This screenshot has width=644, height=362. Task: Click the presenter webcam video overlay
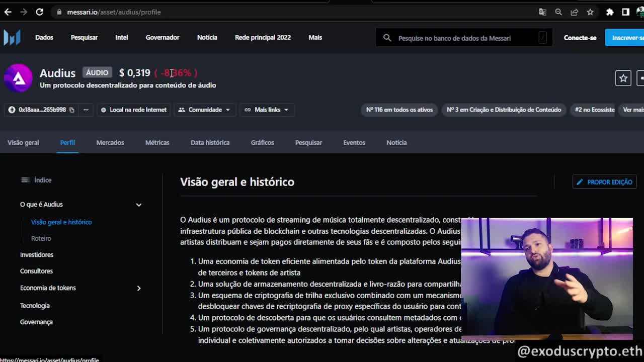pyautogui.click(x=547, y=279)
